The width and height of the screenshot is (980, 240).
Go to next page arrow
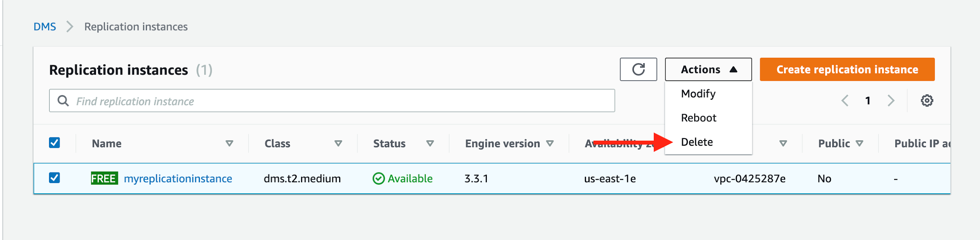(891, 101)
